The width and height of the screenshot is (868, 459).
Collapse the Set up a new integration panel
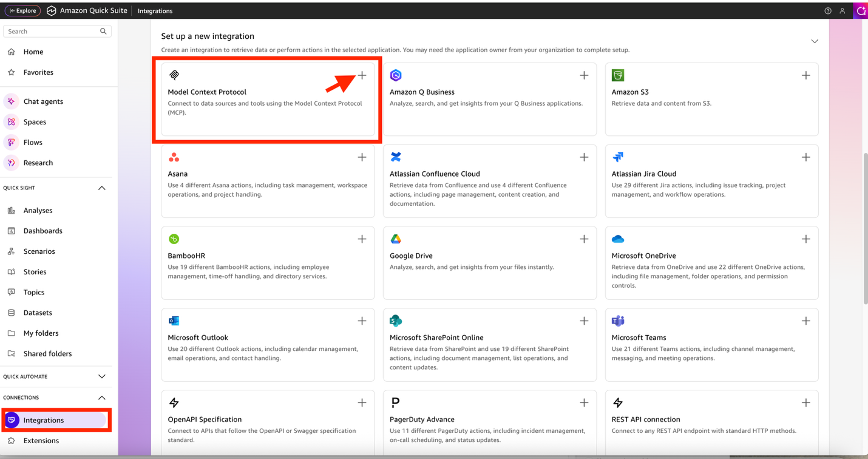815,41
